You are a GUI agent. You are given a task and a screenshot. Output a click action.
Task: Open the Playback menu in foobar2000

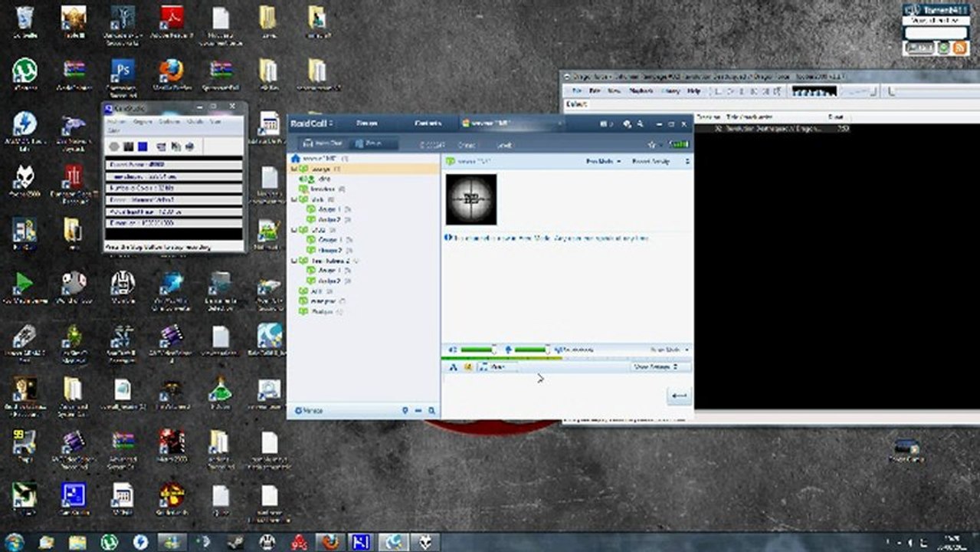click(641, 90)
